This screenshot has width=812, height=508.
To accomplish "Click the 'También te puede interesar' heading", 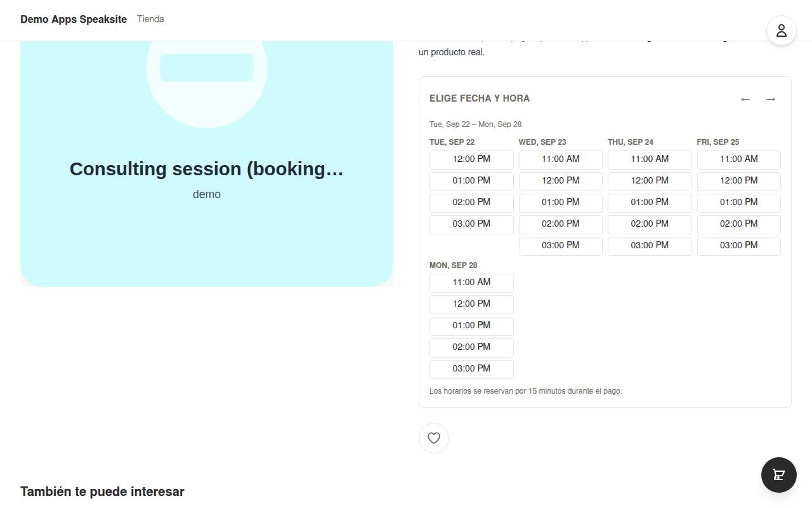I will (x=102, y=491).
